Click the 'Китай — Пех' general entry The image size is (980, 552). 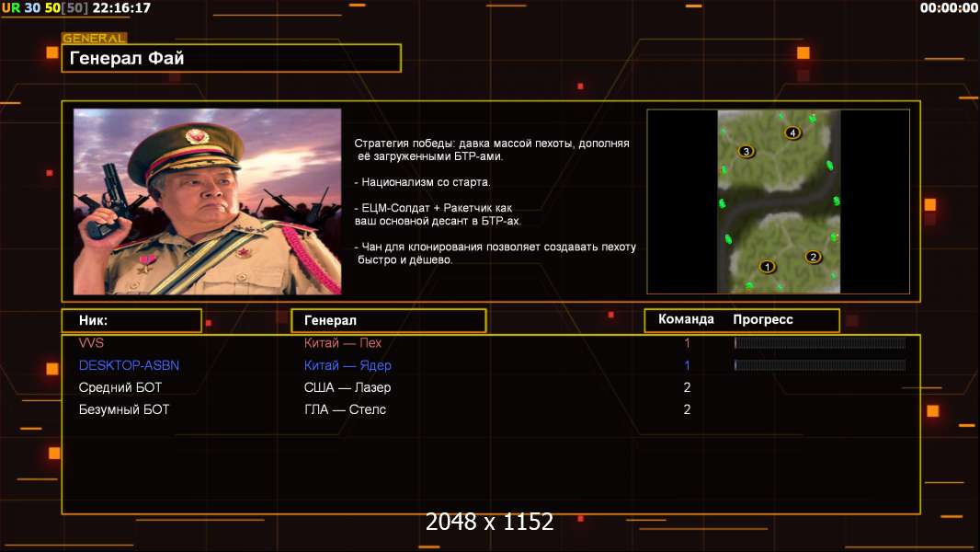(x=343, y=342)
